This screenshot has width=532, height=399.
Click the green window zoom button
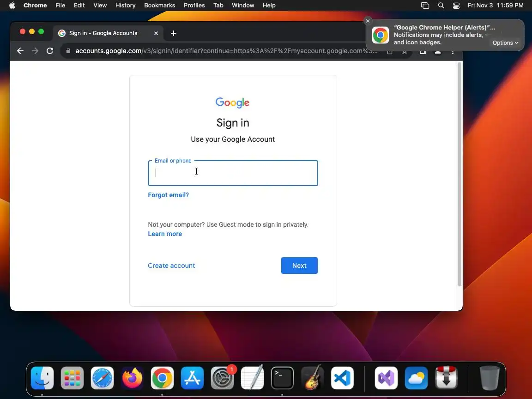(x=41, y=31)
